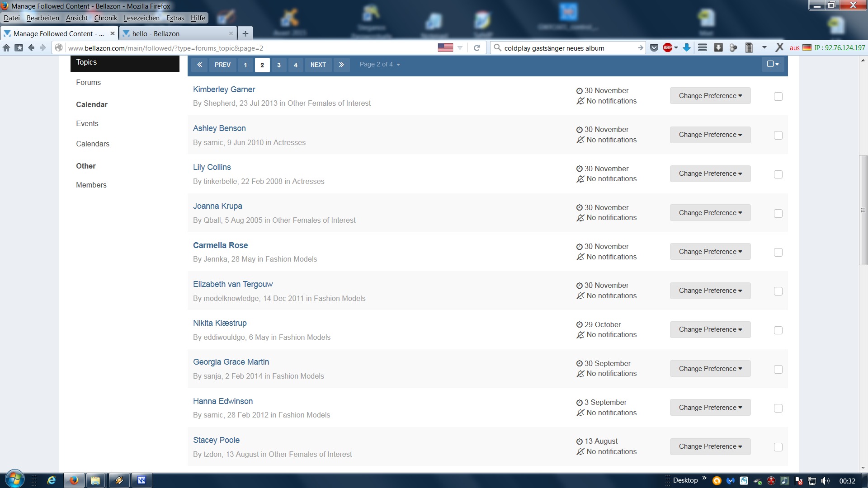Expand the Page 2 of 4 dropdown
This screenshot has width=868, height=488.
coord(380,65)
